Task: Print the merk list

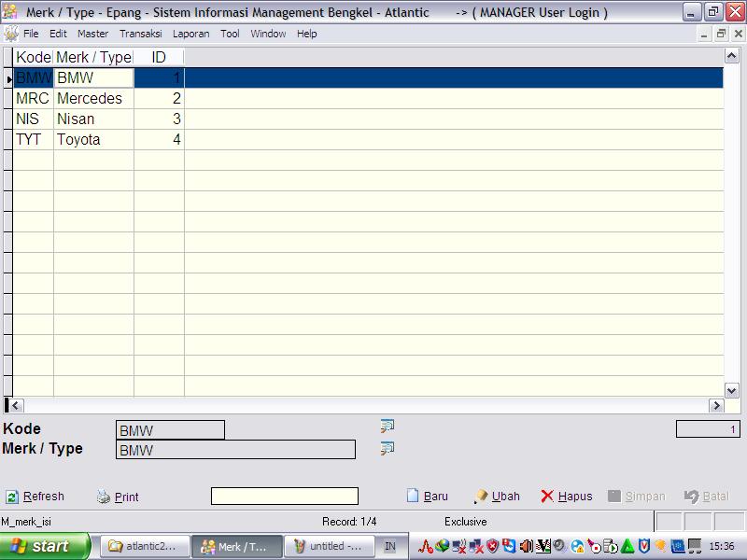Action: tap(118, 497)
